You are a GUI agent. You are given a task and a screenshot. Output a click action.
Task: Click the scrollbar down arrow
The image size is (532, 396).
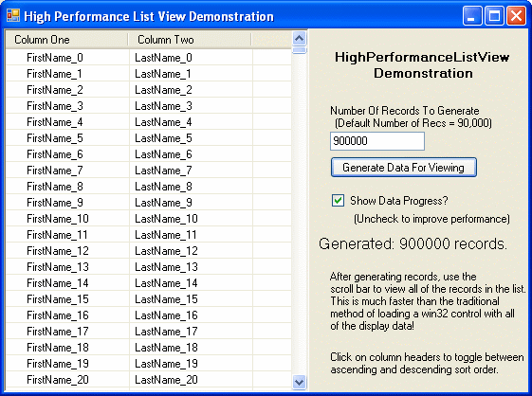coord(300,382)
